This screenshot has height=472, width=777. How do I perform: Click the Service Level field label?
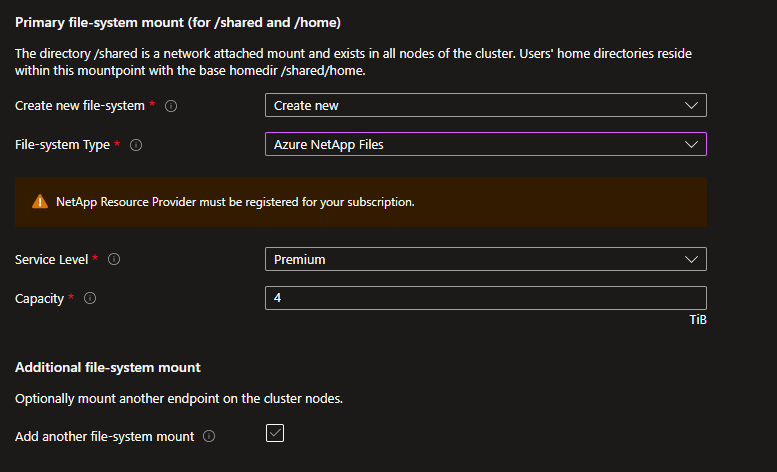tap(51, 259)
